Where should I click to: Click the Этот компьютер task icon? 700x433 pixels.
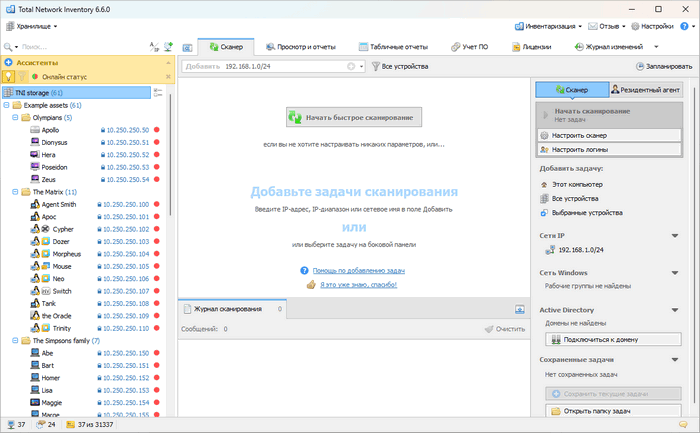[x=545, y=185]
